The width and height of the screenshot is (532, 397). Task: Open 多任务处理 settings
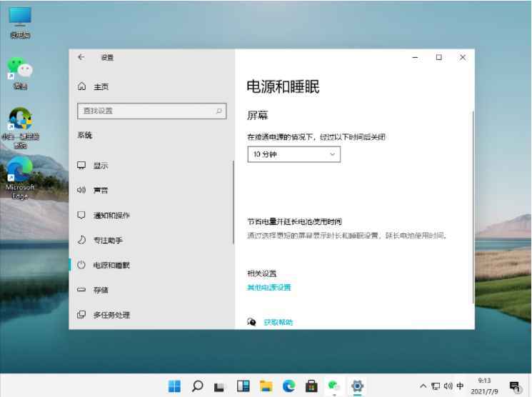[111, 315]
